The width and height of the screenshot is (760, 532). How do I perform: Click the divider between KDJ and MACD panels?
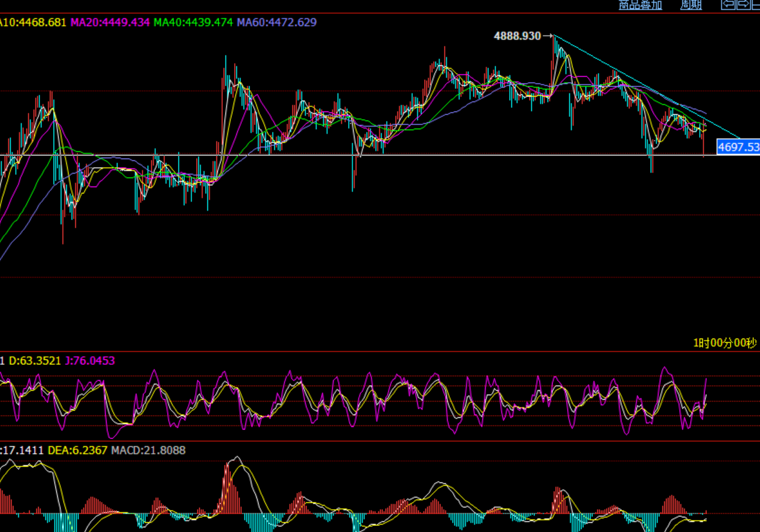(x=380, y=441)
